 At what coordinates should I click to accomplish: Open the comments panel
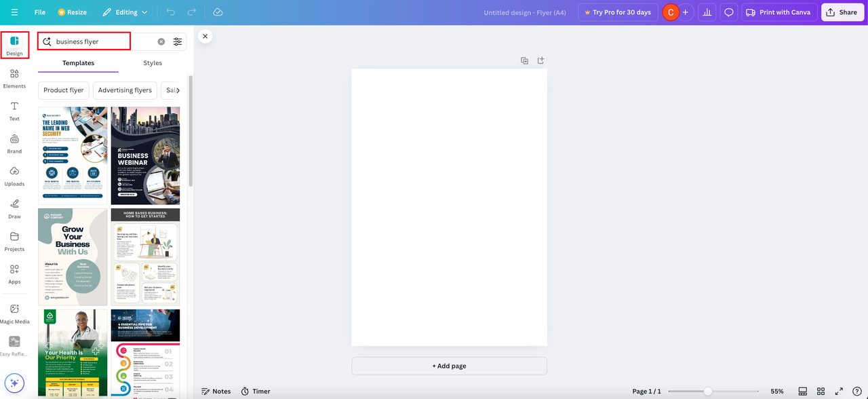point(729,12)
